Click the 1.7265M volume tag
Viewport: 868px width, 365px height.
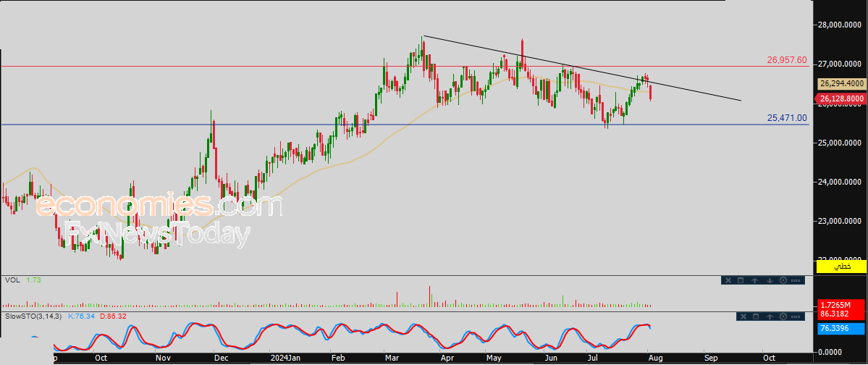click(841, 305)
